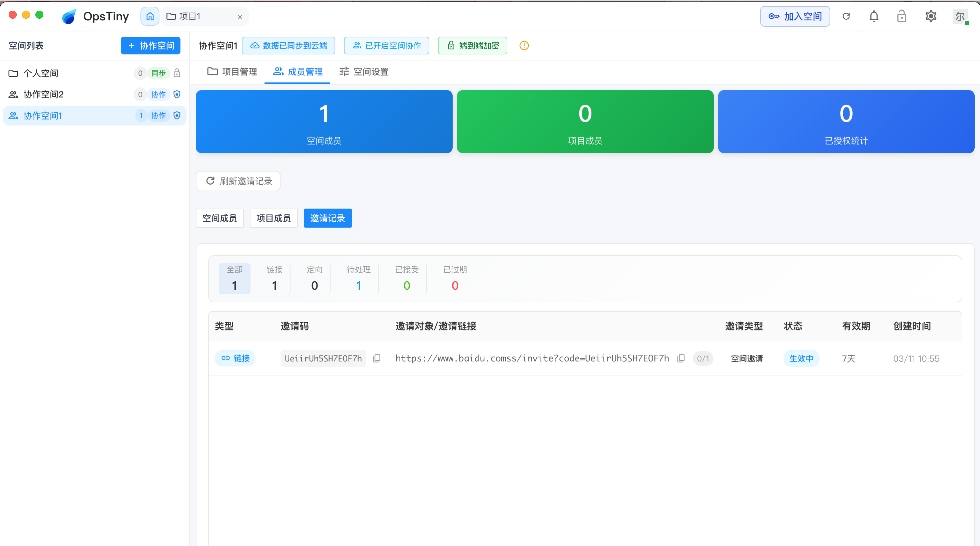Click the 已开启空间协作 status badge

(x=387, y=46)
